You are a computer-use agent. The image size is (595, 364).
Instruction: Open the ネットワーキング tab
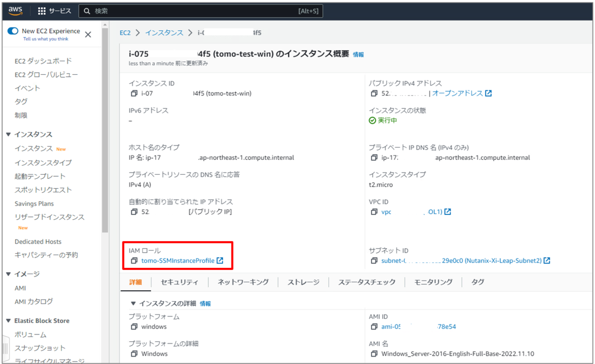(x=243, y=282)
